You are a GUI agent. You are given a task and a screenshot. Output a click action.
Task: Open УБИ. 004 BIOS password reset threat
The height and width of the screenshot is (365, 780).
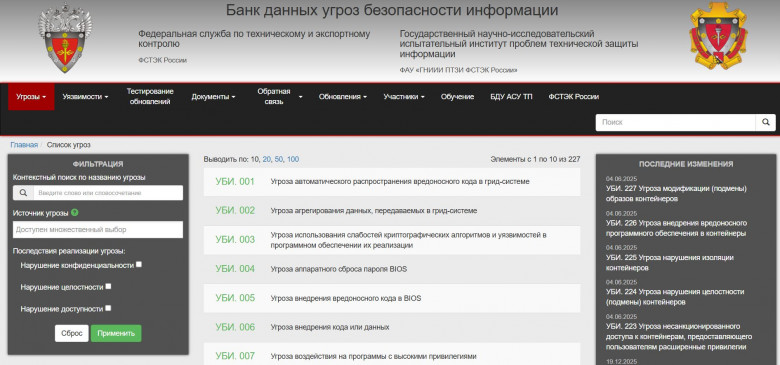click(x=391, y=269)
